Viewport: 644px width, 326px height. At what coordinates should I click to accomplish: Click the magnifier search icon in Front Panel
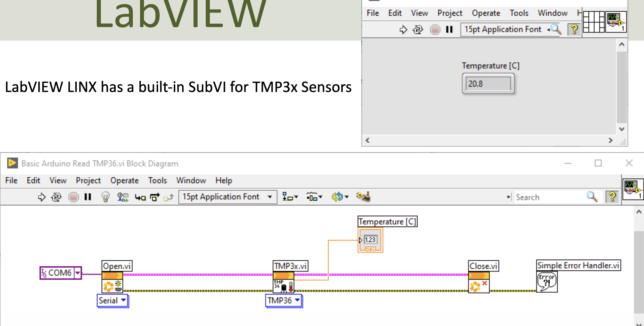[556, 29]
